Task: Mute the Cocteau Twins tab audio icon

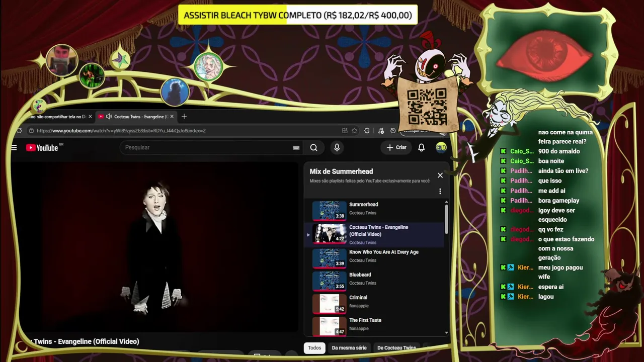Action: pos(109,117)
